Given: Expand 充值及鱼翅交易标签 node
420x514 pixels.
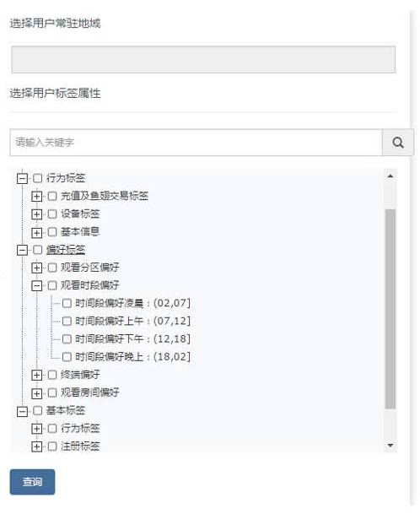Looking at the screenshot, I should (x=37, y=197).
